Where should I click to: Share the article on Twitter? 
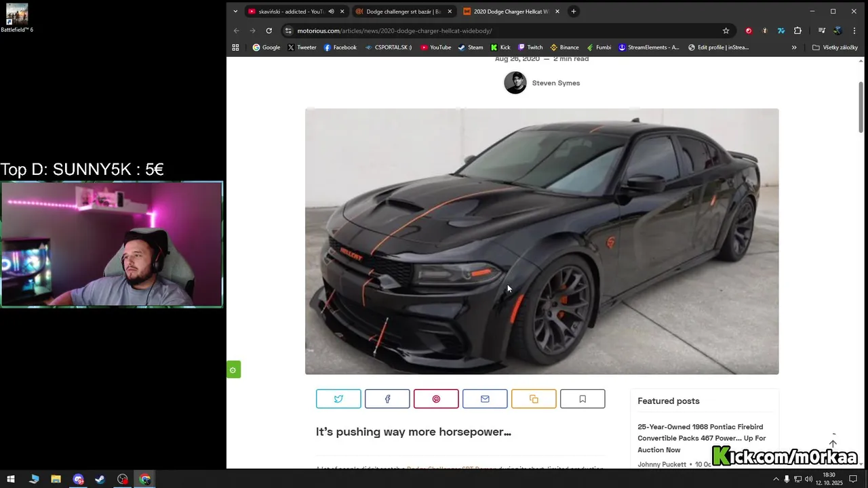[x=338, y=399]
